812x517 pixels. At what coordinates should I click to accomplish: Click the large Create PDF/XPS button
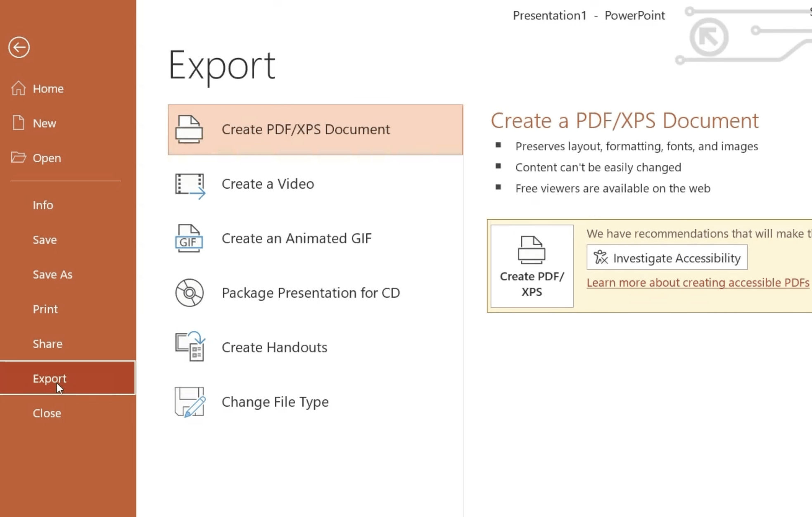532,266
